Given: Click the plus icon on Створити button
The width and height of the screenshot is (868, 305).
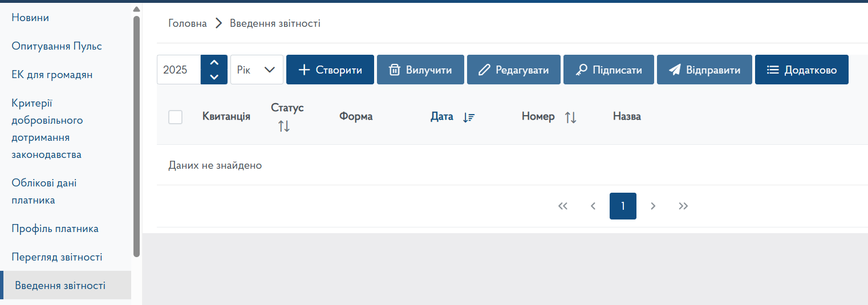Looking at the screenshot, I should coord(304,70).
